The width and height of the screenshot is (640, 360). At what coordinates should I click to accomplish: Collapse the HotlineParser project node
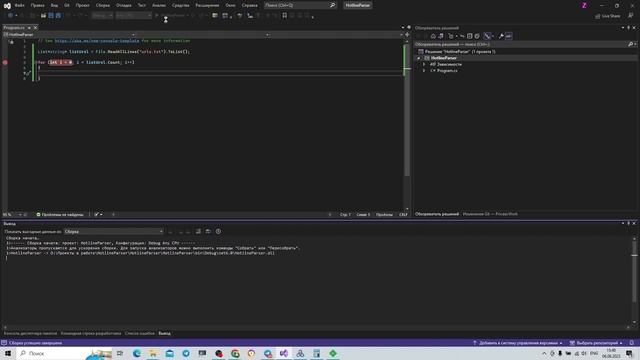pyautogui.click(x=418, y=58)
